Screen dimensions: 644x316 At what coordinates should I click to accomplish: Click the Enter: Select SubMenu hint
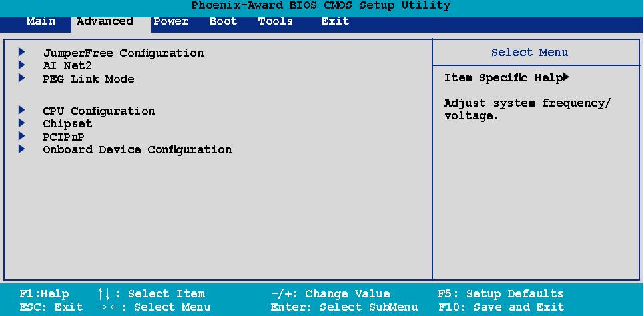click(344, 307)
